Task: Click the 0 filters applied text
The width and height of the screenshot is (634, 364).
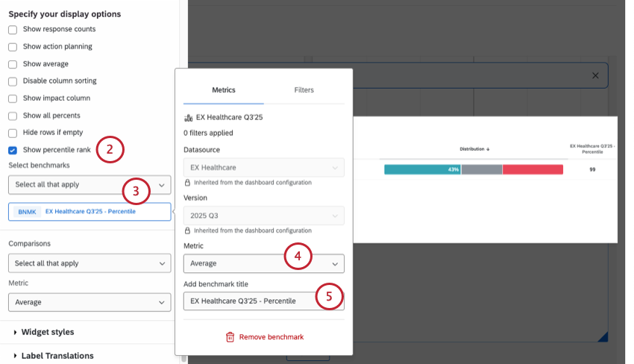Action: click(x=208, y=133)
